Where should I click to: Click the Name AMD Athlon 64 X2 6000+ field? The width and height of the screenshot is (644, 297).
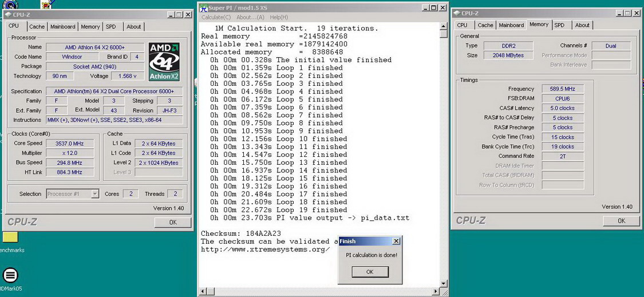coord(95,47)
